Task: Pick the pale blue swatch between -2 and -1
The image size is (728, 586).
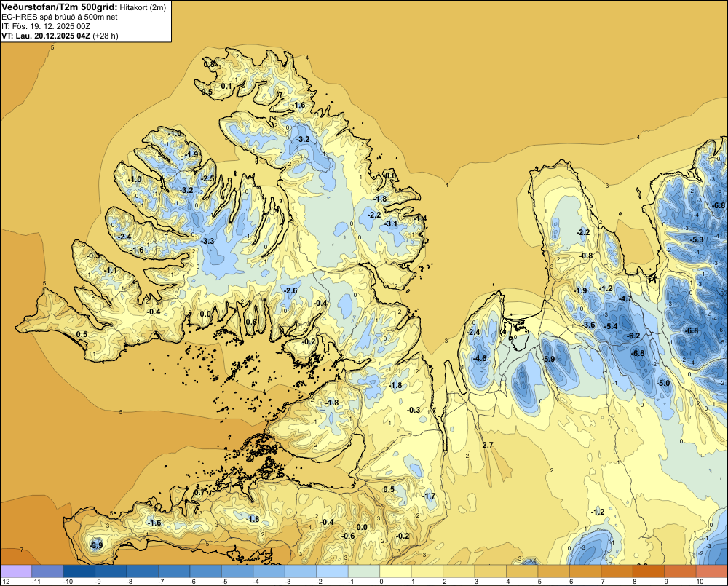Action: point(333,571)
